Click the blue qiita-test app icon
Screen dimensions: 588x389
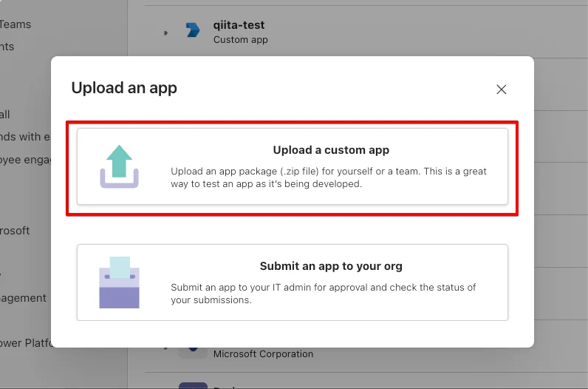[x=193, y=30]
